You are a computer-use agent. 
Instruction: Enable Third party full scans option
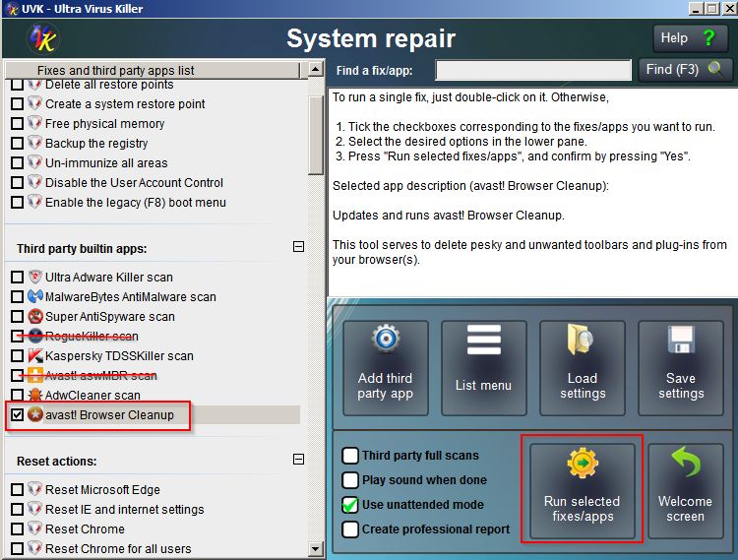click(x=350, y=455)
